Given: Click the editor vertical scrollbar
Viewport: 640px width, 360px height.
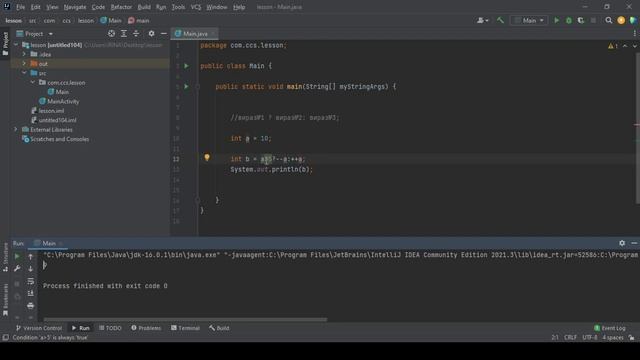Looking at the screenshot, I should [638, 129].
